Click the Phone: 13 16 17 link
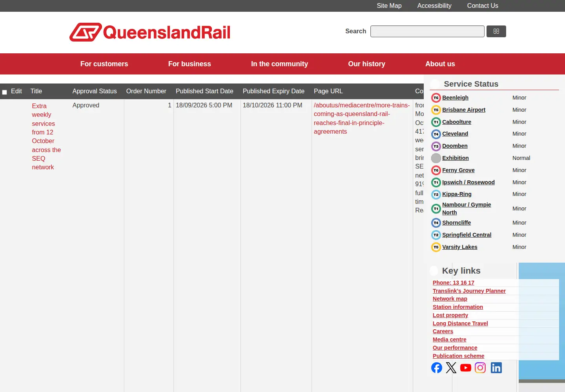565x392 pixels. click(454, 283)
